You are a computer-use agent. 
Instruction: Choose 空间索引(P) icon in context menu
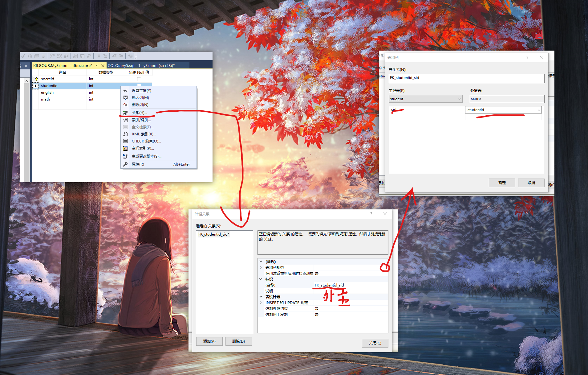pos(125,148)
